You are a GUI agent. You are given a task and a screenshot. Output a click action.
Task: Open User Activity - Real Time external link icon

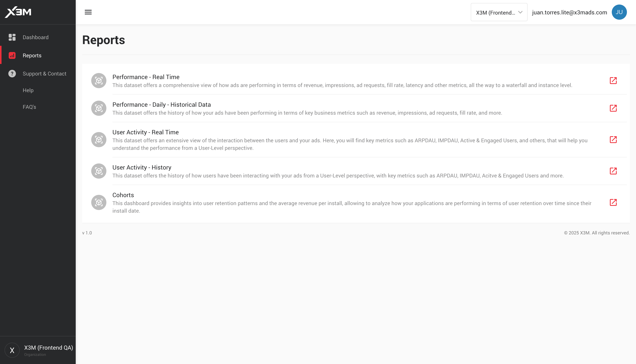coord(613,139)
